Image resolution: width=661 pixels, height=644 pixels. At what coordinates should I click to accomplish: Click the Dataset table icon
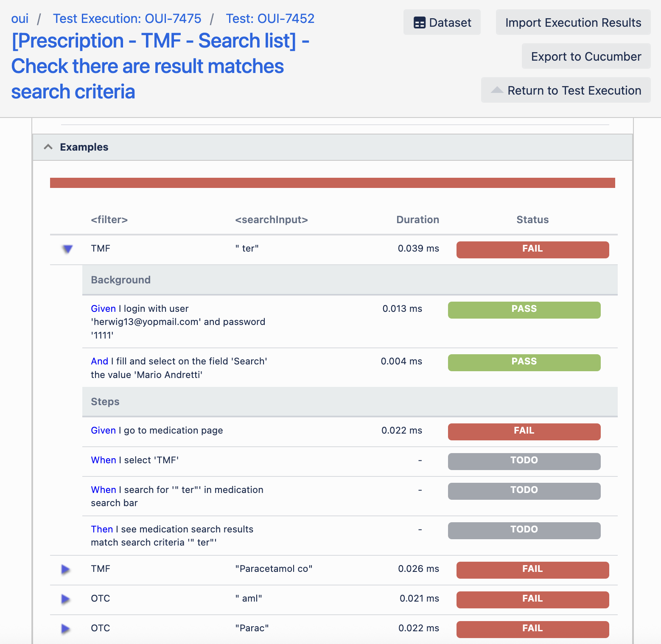pyautogui.click(x=419, y=23)
